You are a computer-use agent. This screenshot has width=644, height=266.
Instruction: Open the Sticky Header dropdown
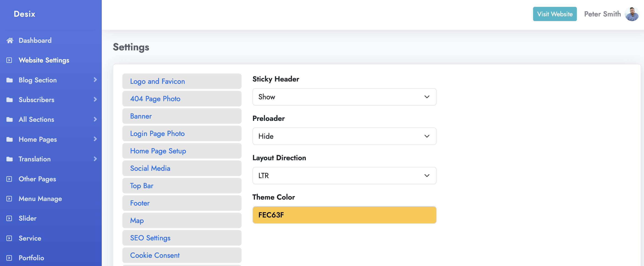344,97
